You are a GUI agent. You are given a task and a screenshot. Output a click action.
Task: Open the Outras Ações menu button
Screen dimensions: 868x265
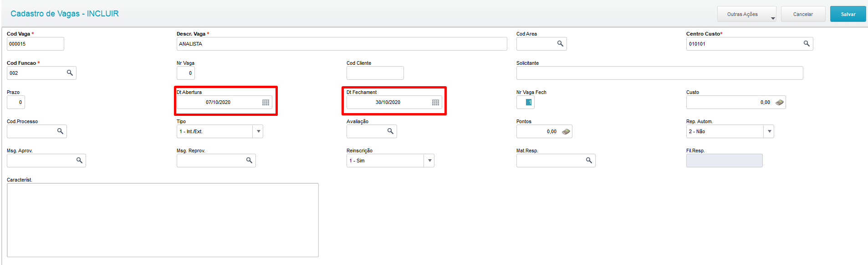coord(747,14)
